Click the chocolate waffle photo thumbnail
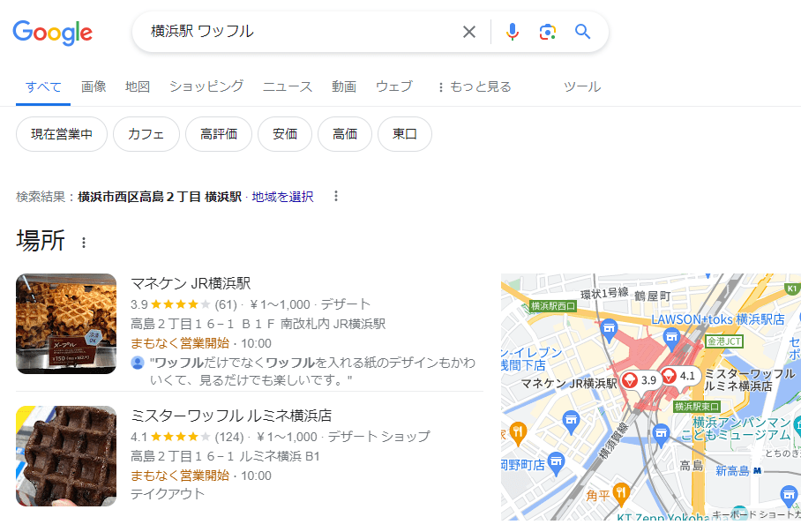The width and height of the screenshot is (801, 532). (66, 456)
